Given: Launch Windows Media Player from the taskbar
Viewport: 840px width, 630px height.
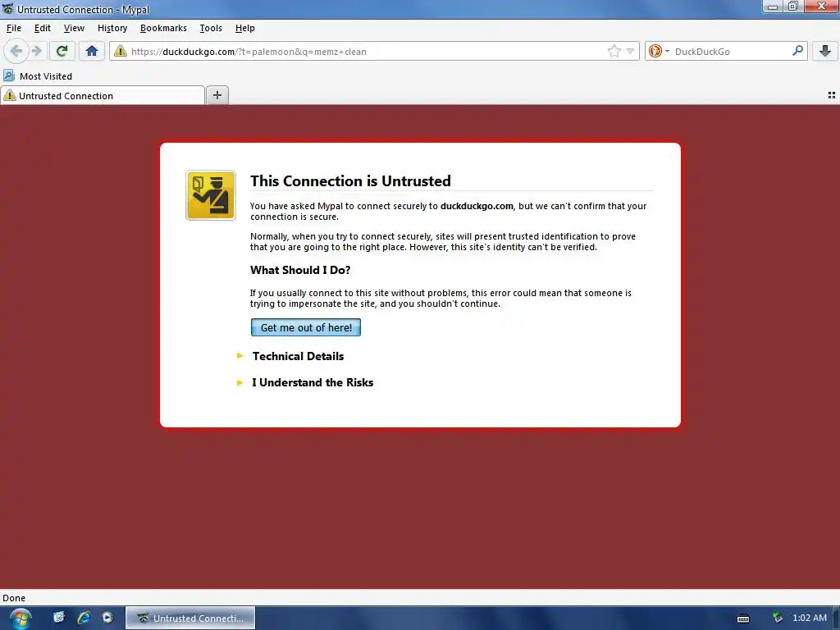Looking at the screenshot, I should pyautogui.click(x=107, y=618).
